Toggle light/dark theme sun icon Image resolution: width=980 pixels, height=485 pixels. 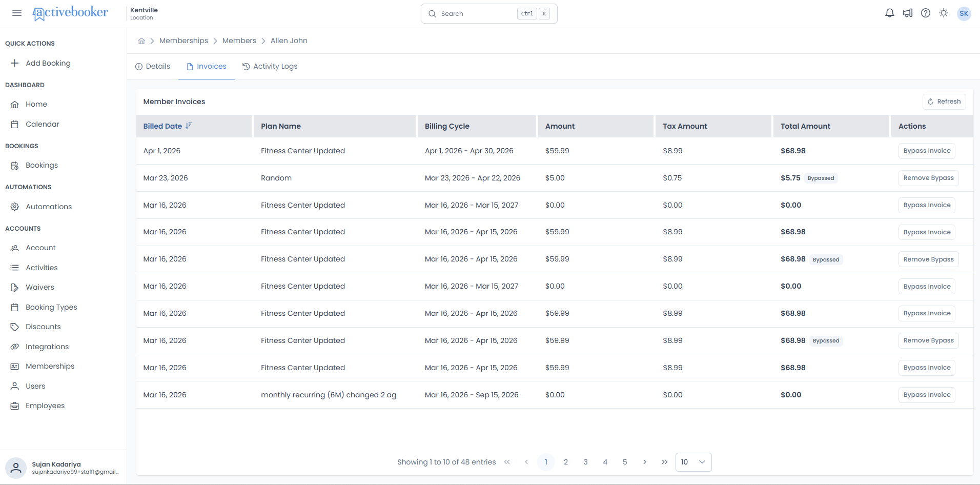[944, 13]
